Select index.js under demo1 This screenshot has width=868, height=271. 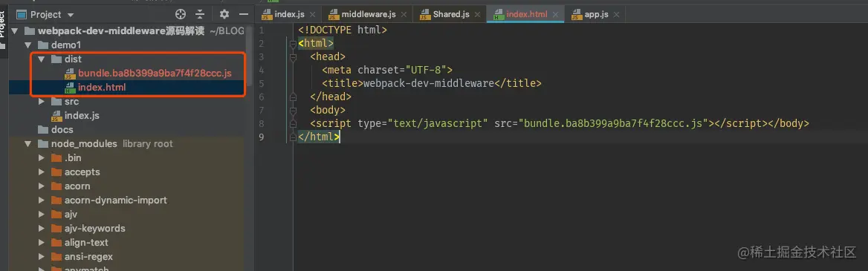pyautogui.click(x=82, y=116)
